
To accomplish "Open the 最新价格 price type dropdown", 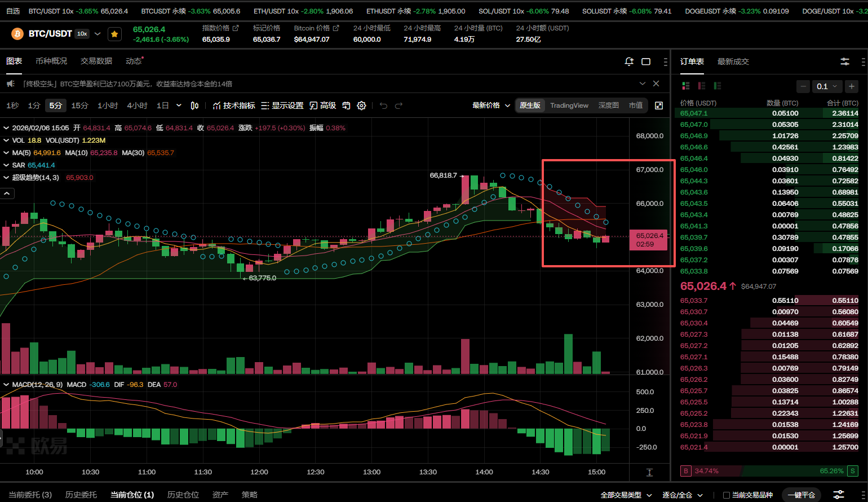I will pos(491,105).
